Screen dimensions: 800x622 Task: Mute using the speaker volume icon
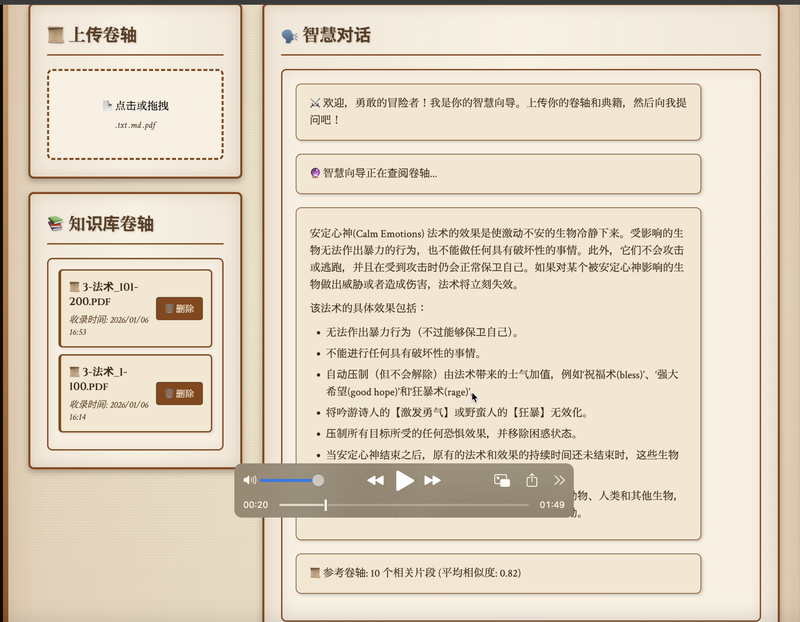[250, 481]
